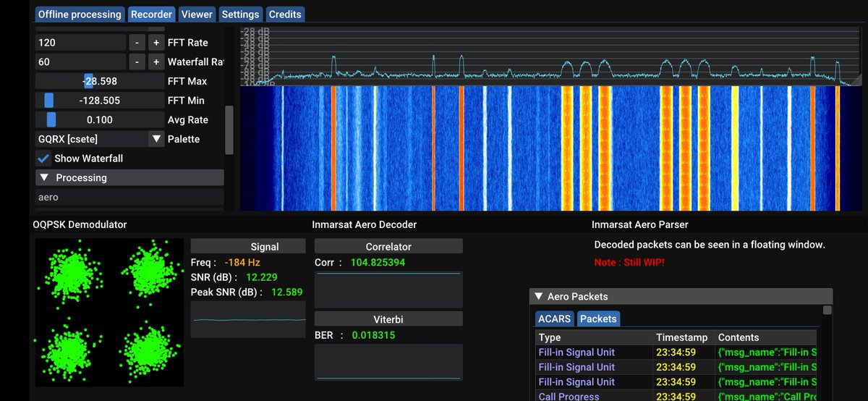Screen dimensions: 868x401
Task: Click the Viterbi header button
Action: (x=388, y=318)
